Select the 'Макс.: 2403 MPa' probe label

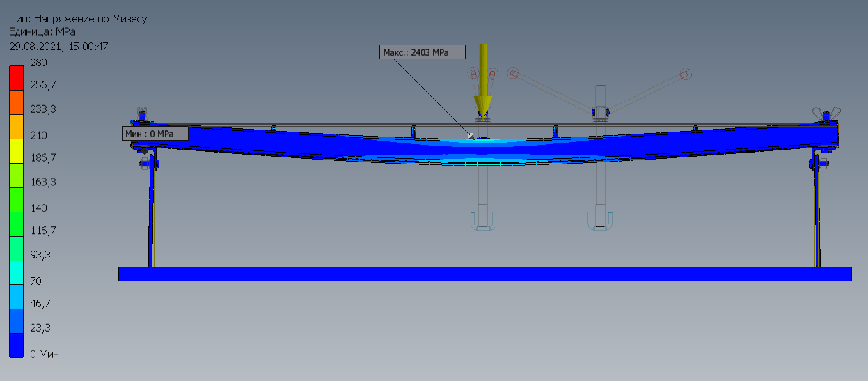point(423,52)
